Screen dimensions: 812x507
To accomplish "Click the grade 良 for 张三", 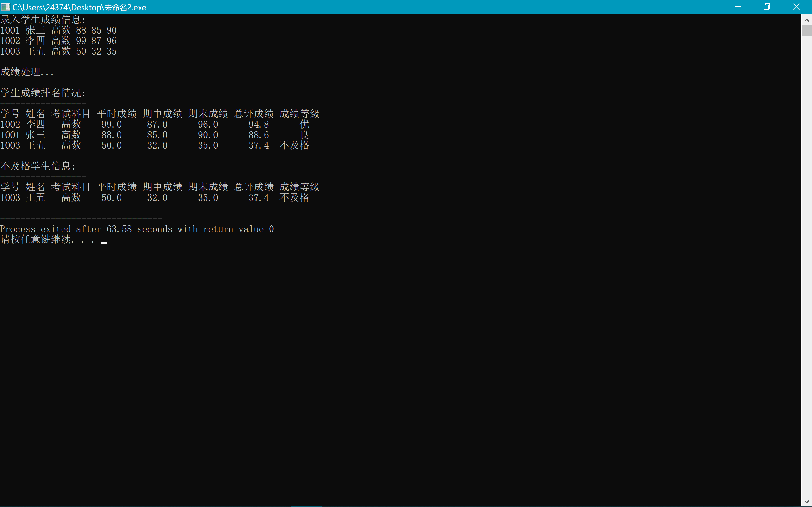I will tap(304, 135).
